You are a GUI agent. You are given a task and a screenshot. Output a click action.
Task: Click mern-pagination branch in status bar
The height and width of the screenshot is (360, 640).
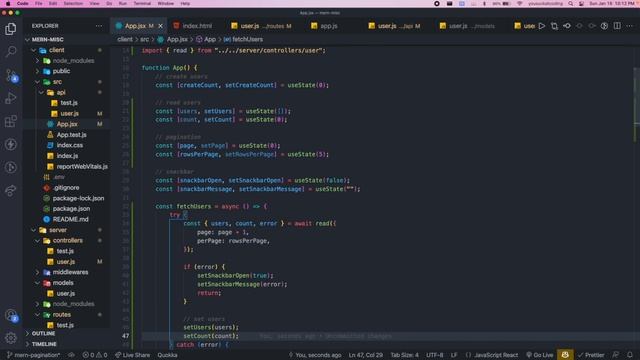point(33,355)
